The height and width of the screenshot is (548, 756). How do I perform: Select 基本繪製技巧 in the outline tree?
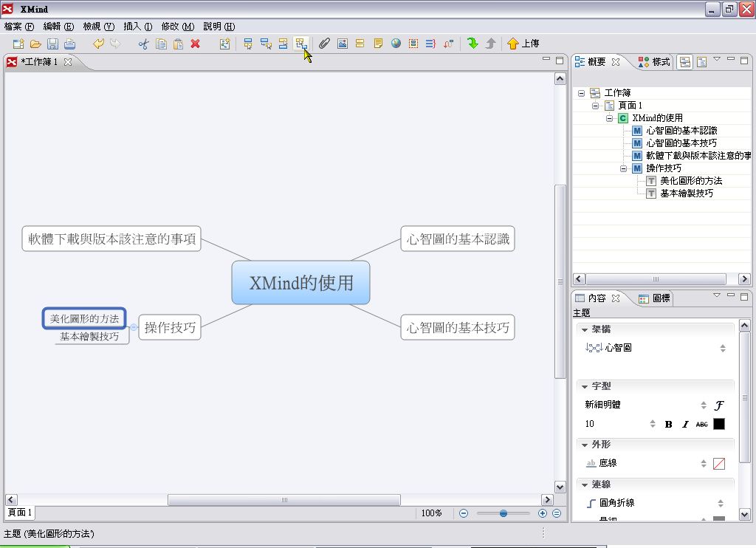[x=687, y=193]
